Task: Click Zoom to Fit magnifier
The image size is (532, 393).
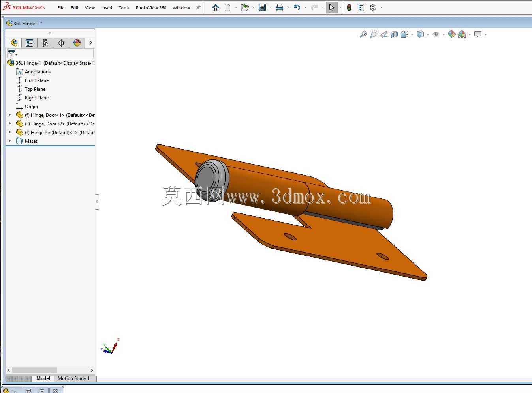Action: [x=363, y=34]
